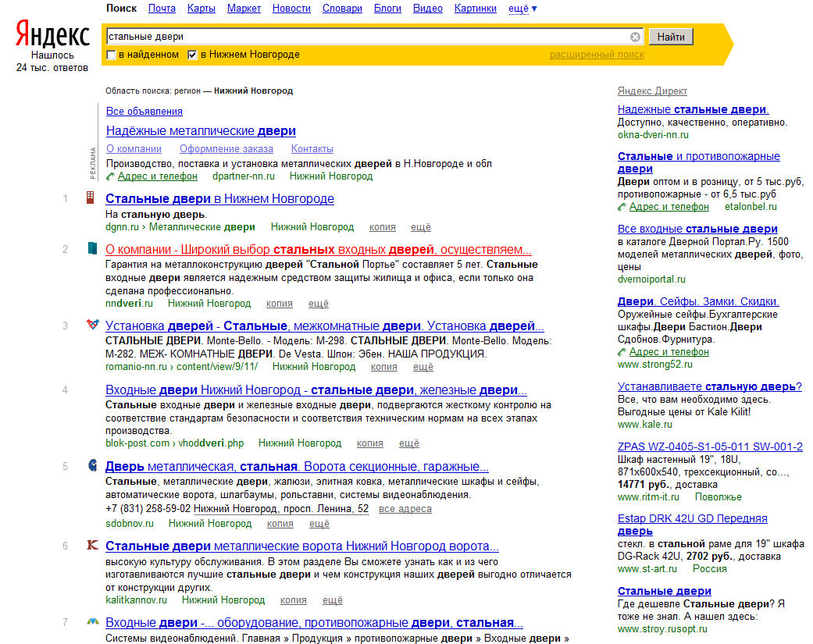Open 'Устанавливаете стальную дверь?' ad

(710, 387)
